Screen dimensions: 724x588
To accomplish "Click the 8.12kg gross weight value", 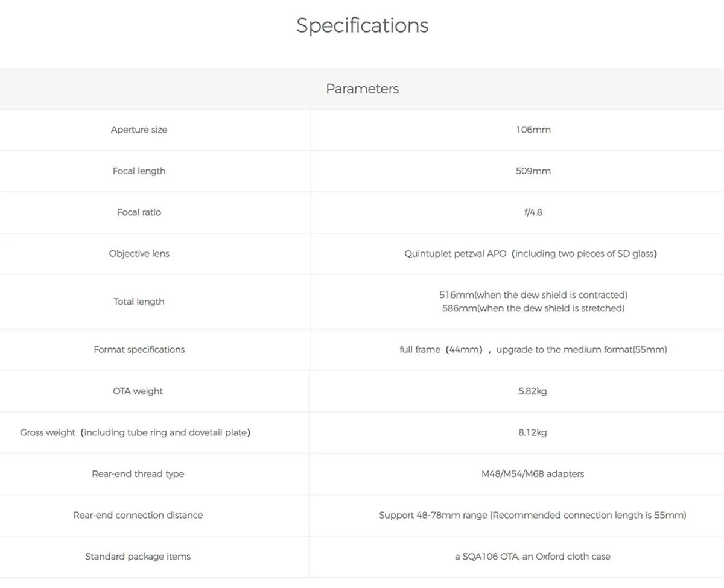I will click(532, 433).
